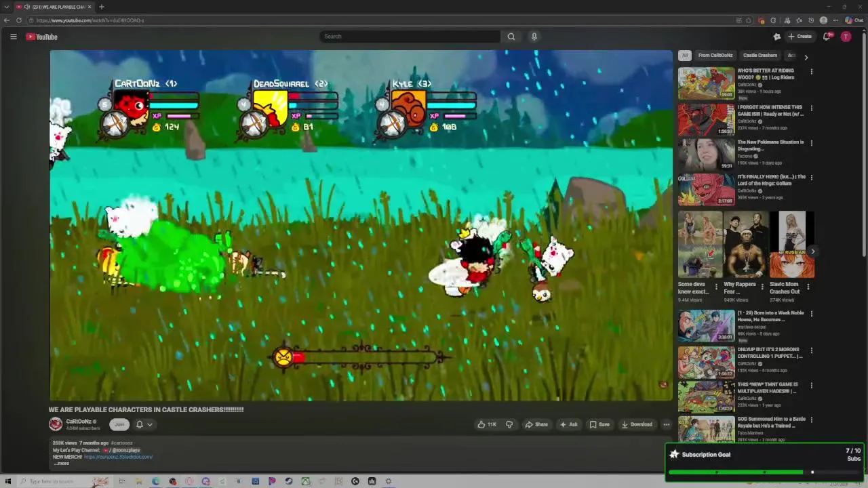The width and height of the screenshot is (868, 488).
Task: Go to YouTube home via logo
Action: coord(42,37)
